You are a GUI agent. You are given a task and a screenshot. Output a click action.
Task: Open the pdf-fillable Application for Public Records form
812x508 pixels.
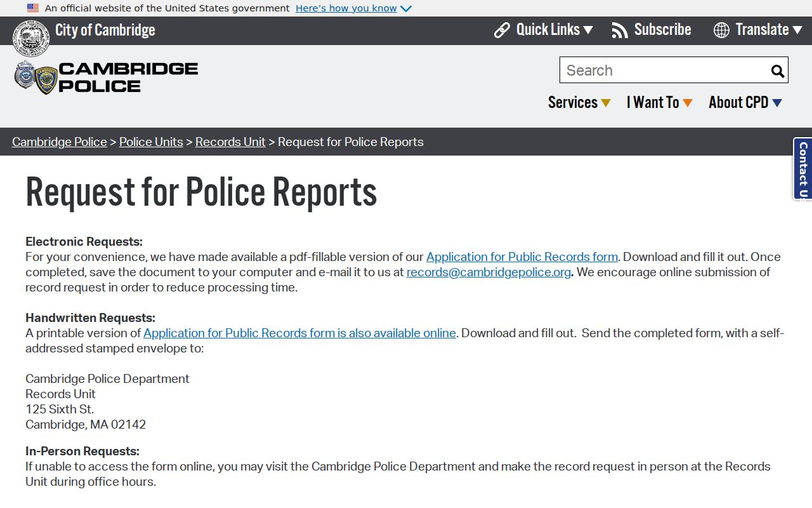522,257
